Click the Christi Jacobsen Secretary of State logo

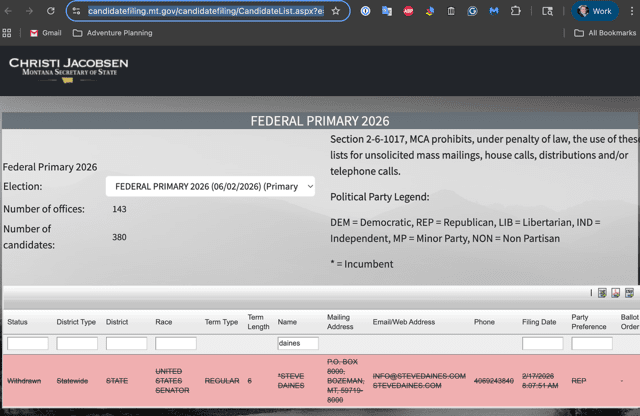(x=68, y=69)
